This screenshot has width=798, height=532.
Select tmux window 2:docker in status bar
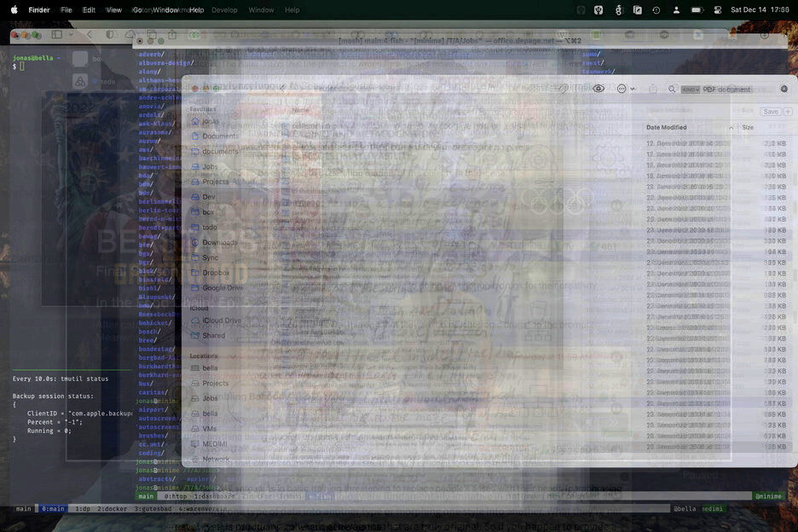(112, 509)
